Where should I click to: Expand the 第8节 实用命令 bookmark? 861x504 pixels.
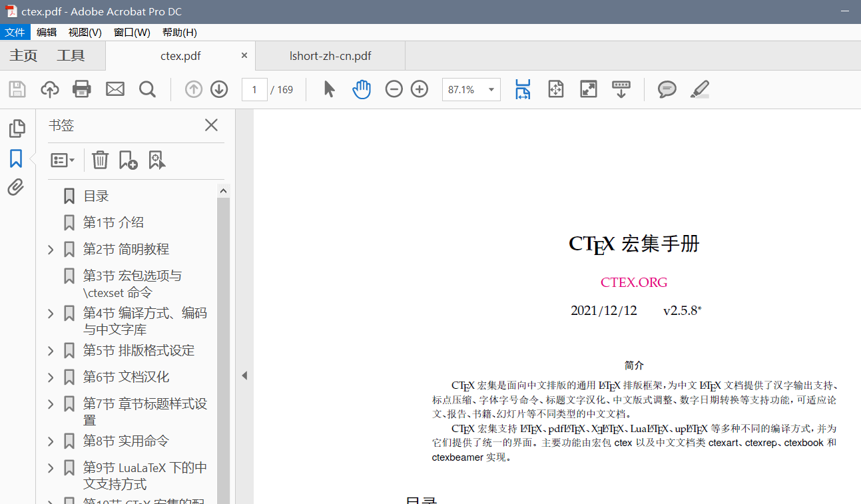[51, 441]
